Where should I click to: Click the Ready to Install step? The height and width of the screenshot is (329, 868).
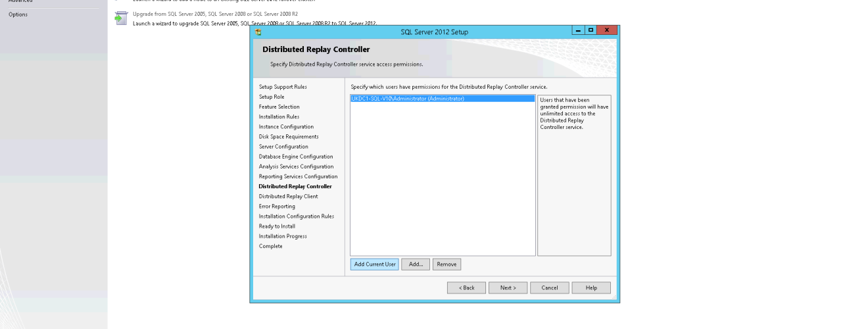pyautogui.click(x=277, y=226)
